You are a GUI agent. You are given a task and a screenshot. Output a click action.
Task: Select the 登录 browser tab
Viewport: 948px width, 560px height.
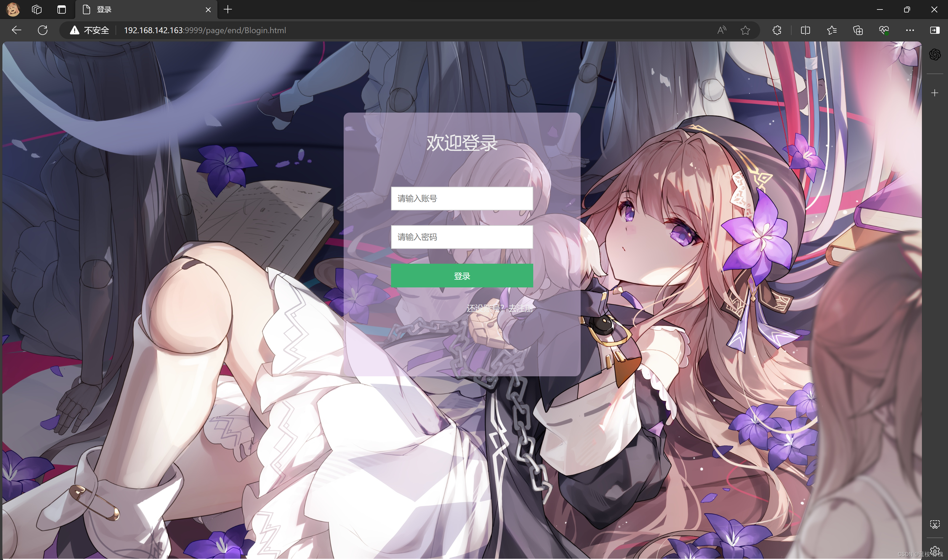(x=146, y=9)
